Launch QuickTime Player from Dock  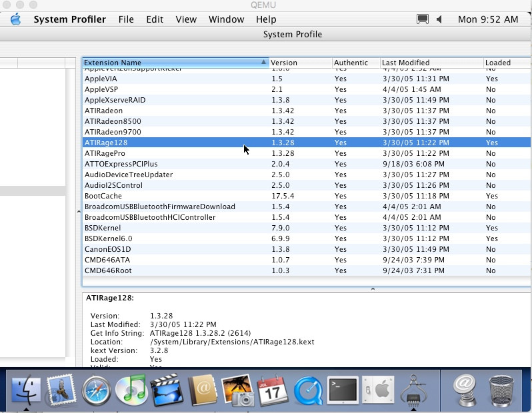tap(308, 390)
